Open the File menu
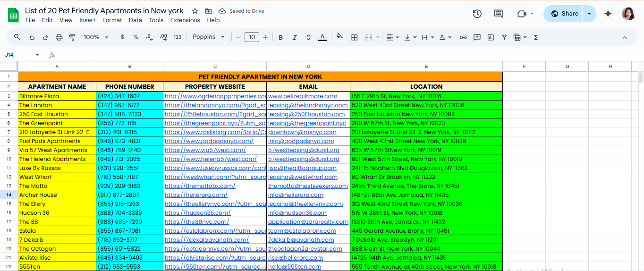The height and width of the screenshot is (271, 644). pyautogui.click(x=30, y=20)
